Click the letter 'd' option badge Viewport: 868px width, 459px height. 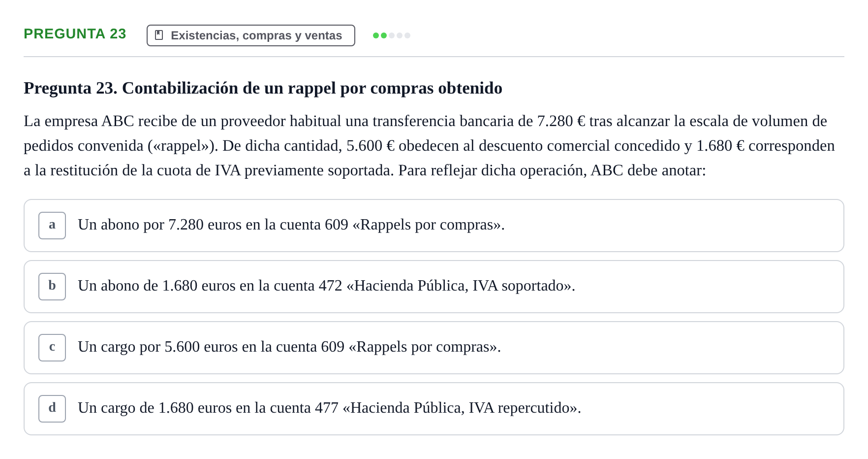(52, 409)
